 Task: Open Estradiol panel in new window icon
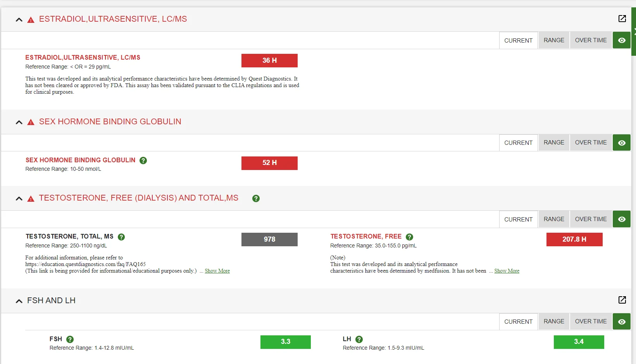622,19
